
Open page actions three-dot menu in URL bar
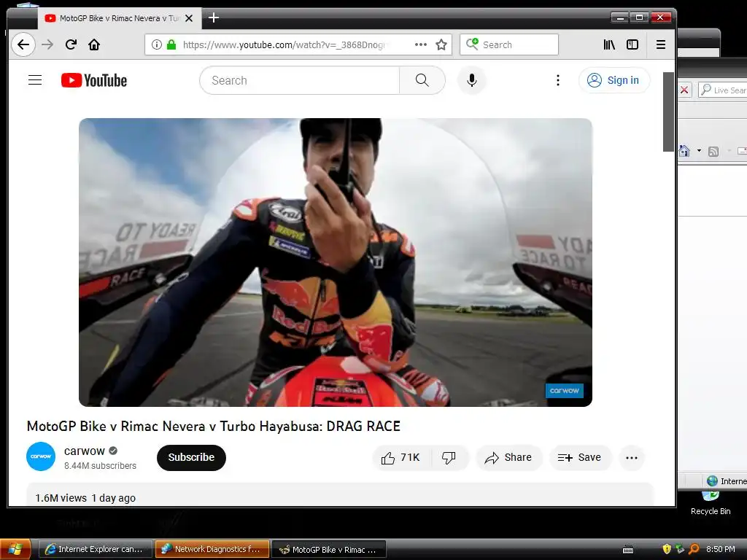[x=421, y=44]
